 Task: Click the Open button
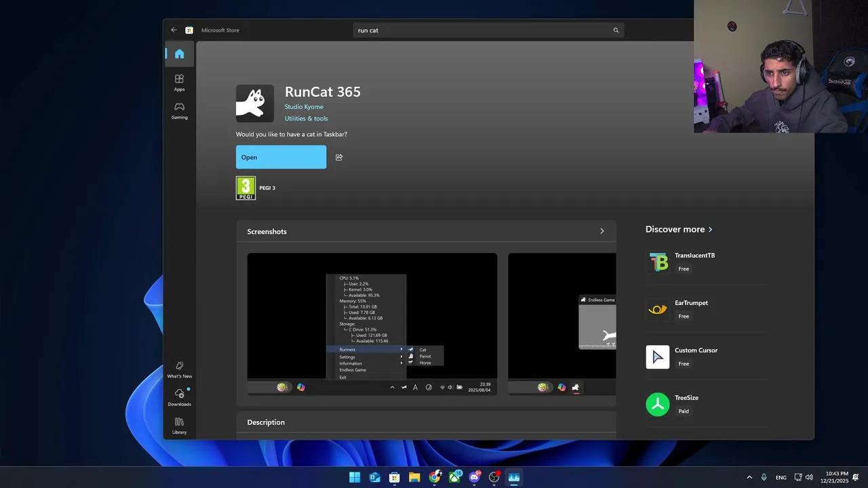(281, 157)
